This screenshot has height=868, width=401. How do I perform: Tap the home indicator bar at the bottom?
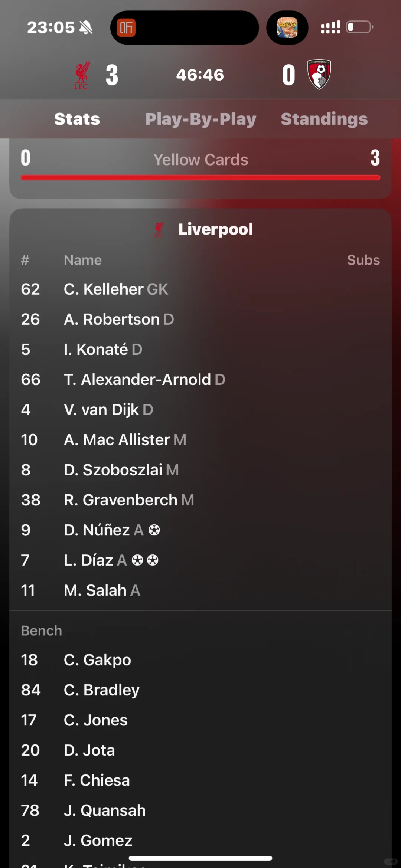point(200,858)
